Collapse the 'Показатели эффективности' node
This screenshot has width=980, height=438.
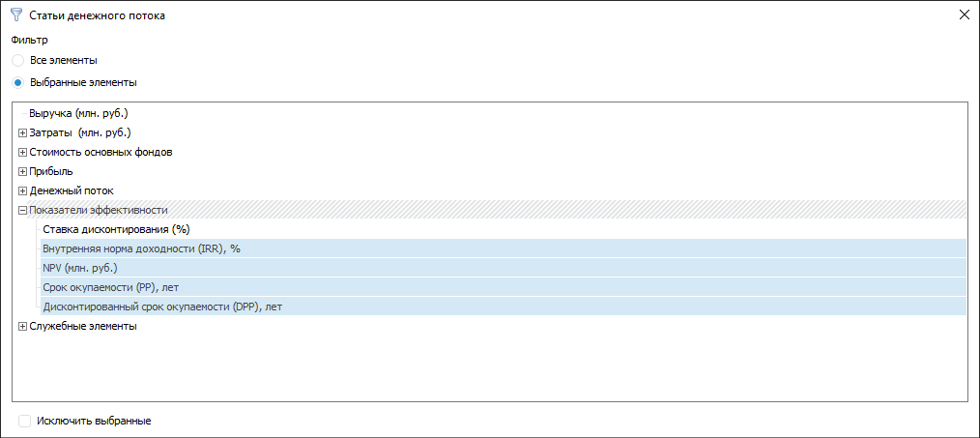pos(22,210)
